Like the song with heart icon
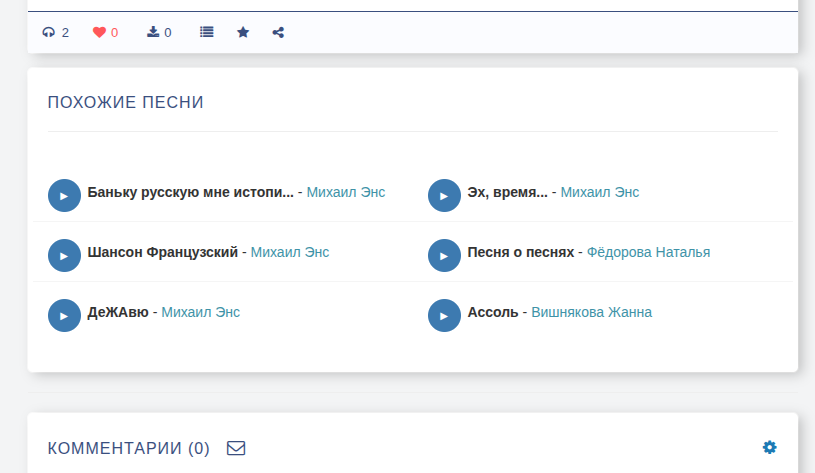Viewport: 815px width, 473px height. click(x=99, y=32)
